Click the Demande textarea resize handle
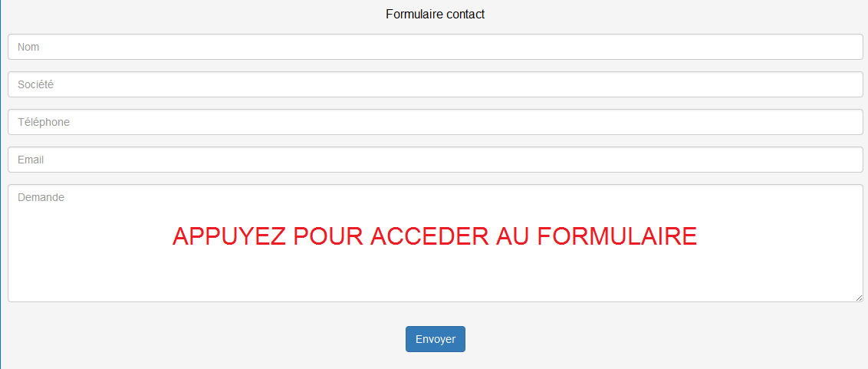Screen dimensions: 868x369 point(860,298)
